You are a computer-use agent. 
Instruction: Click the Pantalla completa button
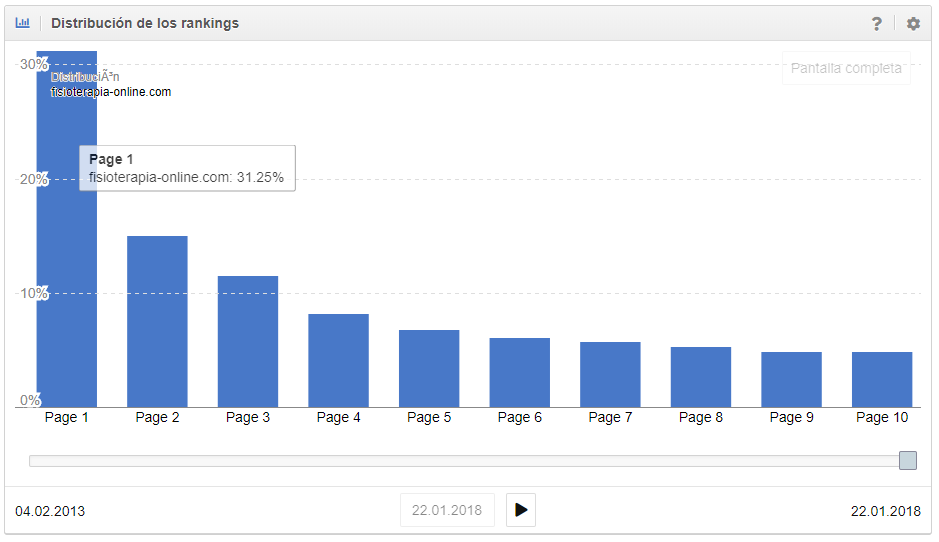(846, 69)
